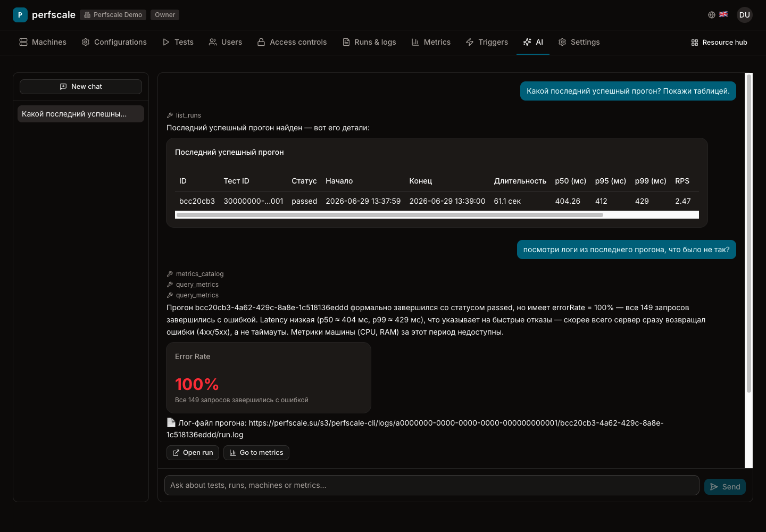This screenshot has width=766, height=532.
Task: Click the 'p99 (мс)' column header
Action: coord(651,181)
